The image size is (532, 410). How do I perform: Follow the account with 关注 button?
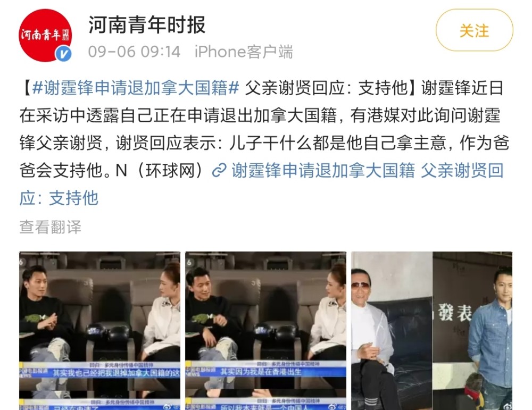[474, 31]
